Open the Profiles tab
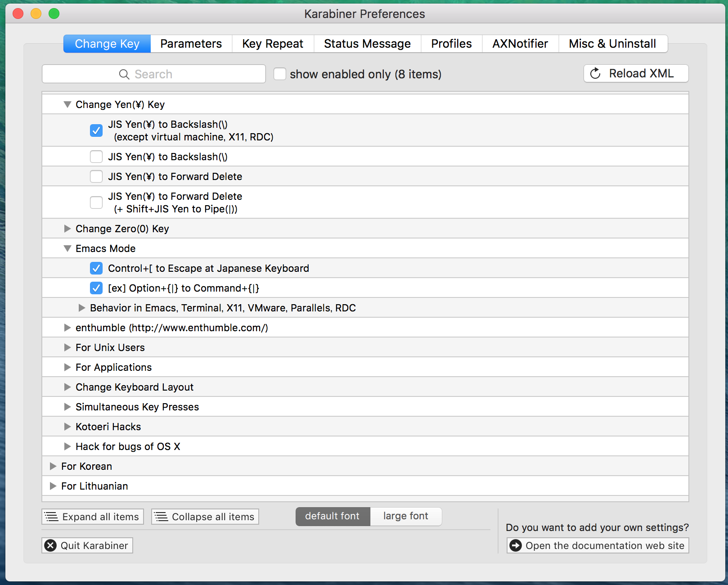 [451, 44]
